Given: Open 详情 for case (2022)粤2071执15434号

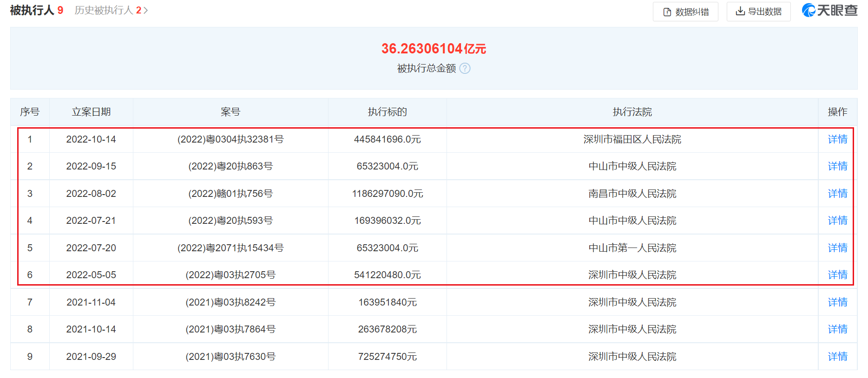Looking at the screenshot, I should [837, 248].
